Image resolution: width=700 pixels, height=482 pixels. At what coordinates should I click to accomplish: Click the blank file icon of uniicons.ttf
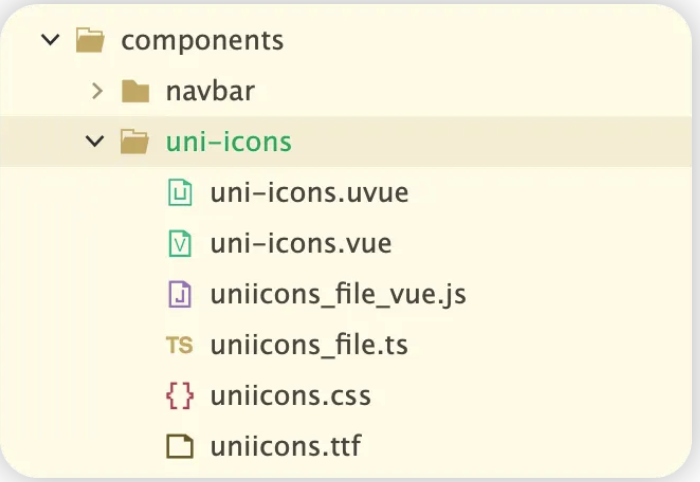180,446
